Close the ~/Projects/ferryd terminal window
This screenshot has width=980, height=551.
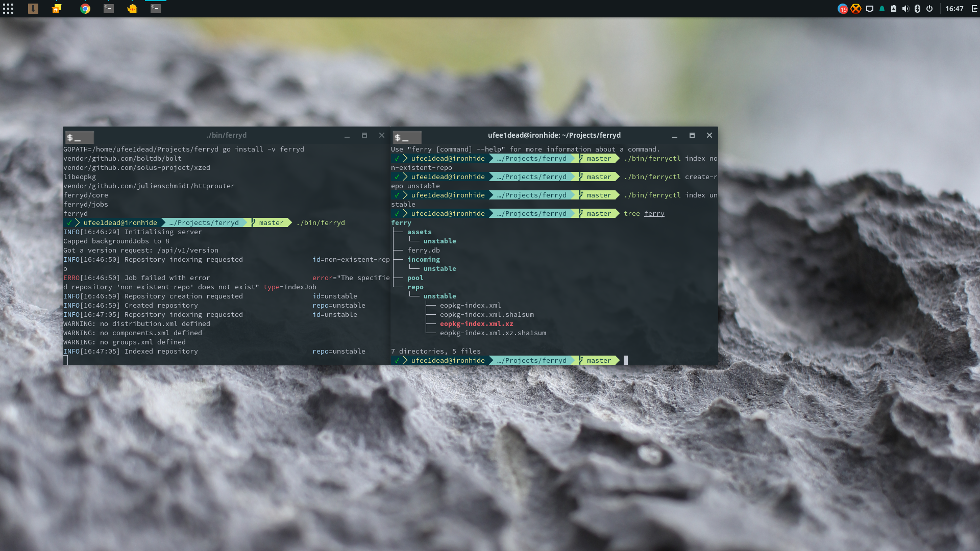click(709, 135)
